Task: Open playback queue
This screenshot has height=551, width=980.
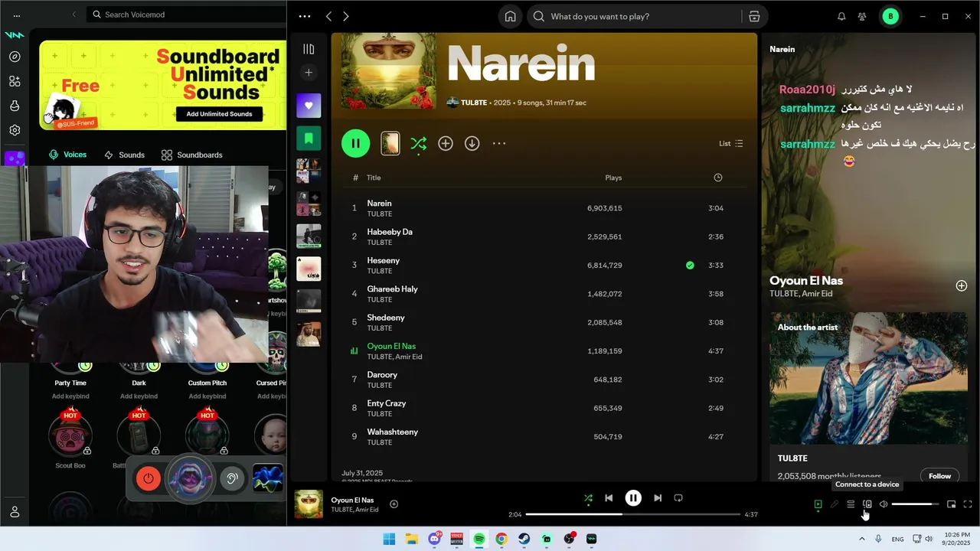Action: pyautogui.click(x=851, y=504)
